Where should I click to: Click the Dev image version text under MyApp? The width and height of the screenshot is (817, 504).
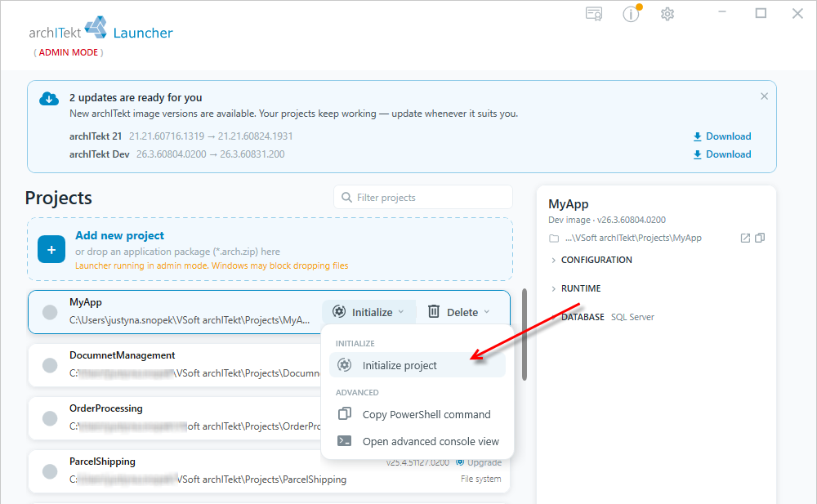(607, 220)
